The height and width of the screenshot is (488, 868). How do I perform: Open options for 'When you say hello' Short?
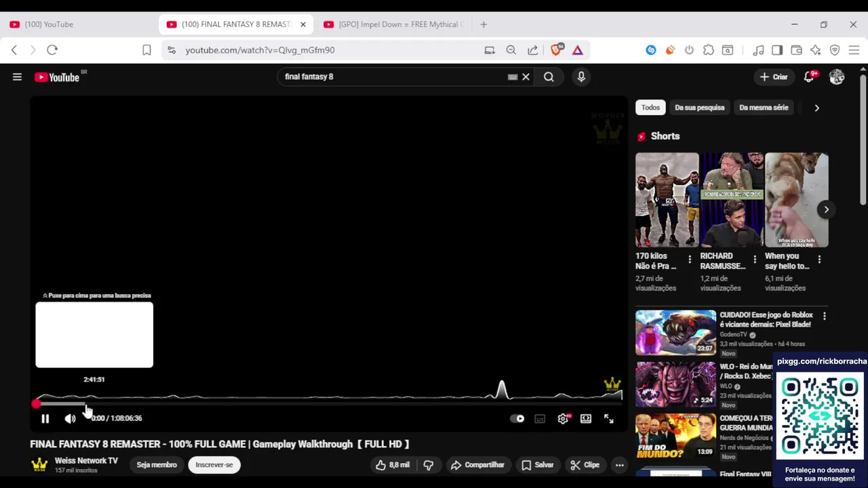pos(819,260)
